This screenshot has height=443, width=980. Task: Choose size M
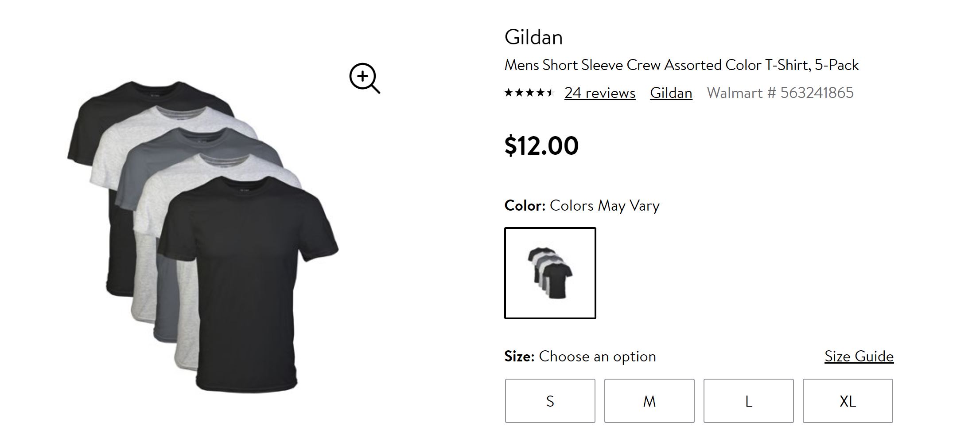649,401
